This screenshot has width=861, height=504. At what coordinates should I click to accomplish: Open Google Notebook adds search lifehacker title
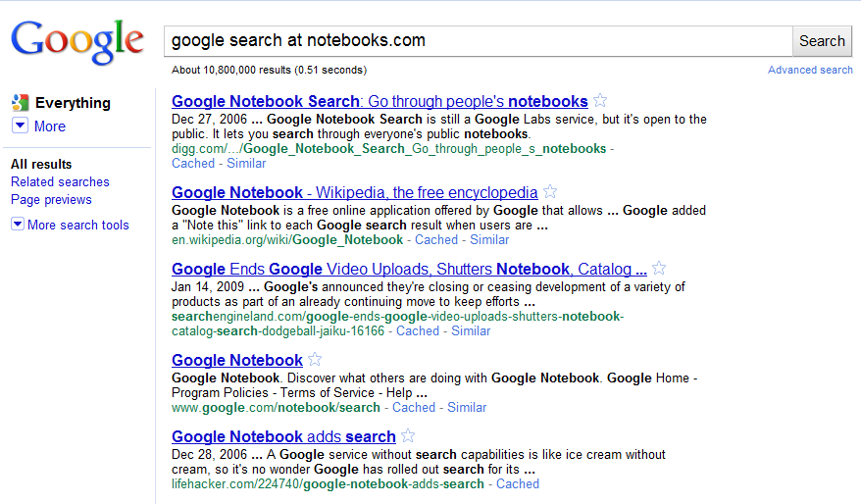[x=283, y=436]
